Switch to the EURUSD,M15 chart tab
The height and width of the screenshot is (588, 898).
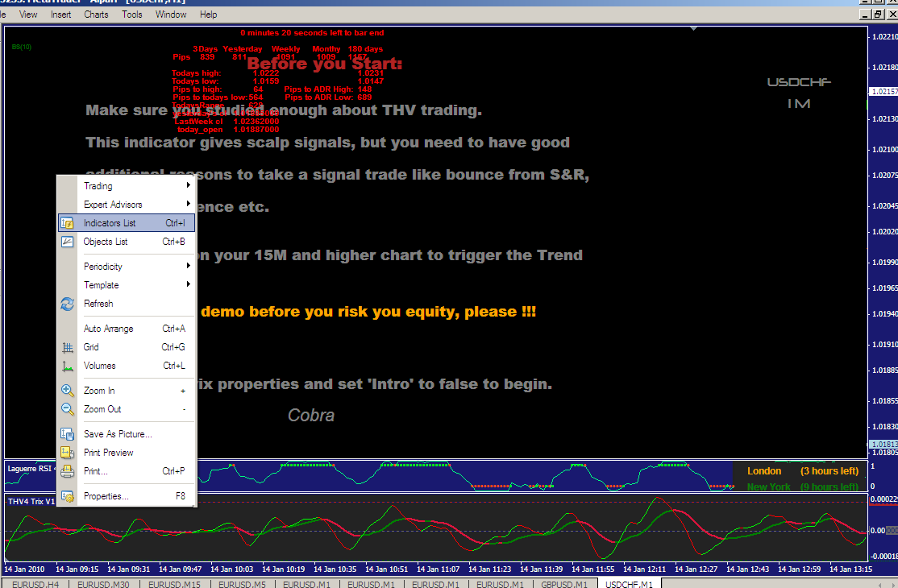point(174,583)
